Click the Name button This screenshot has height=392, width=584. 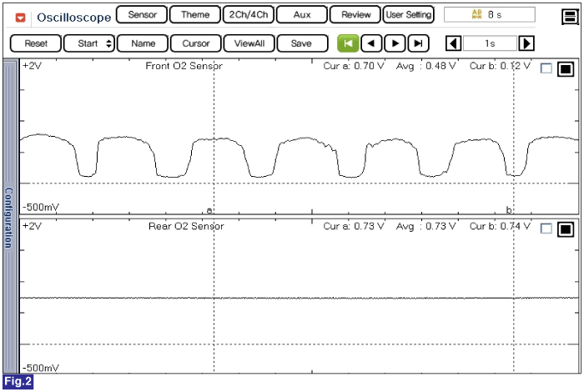(x=143, y=43)
